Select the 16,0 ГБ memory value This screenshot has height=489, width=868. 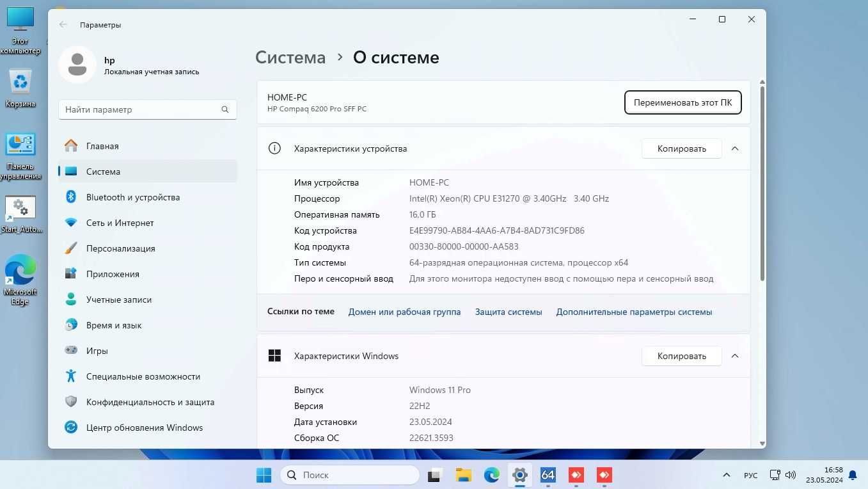pyautogui.click(x=423, y=214)
